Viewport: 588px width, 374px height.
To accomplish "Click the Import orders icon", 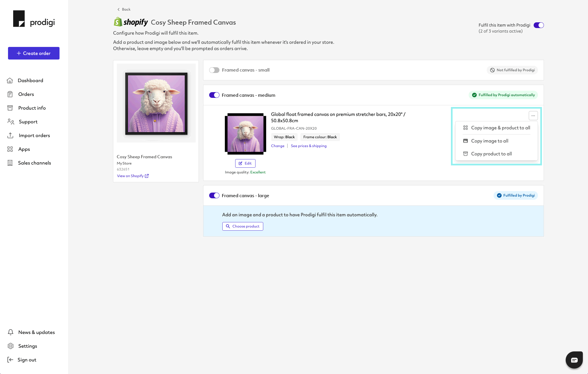I will pos(10,135).
